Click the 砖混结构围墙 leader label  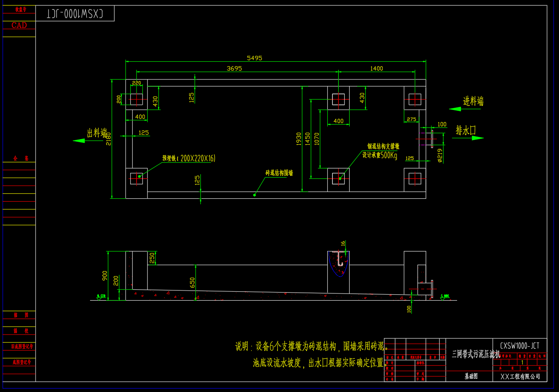click(x=279, y=173)
